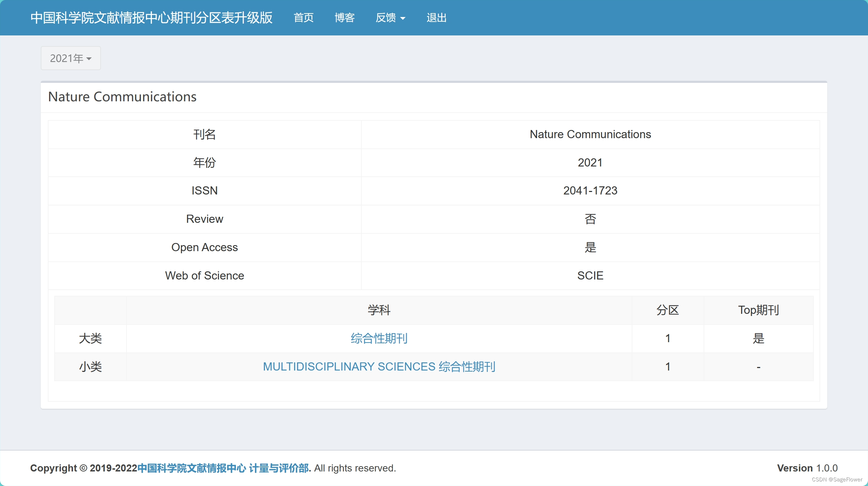The image size is (868, 486).
Task: Open the MULTIDISCIPLINARY SCIENCES 综合性期刊 link
Action: 379,367
